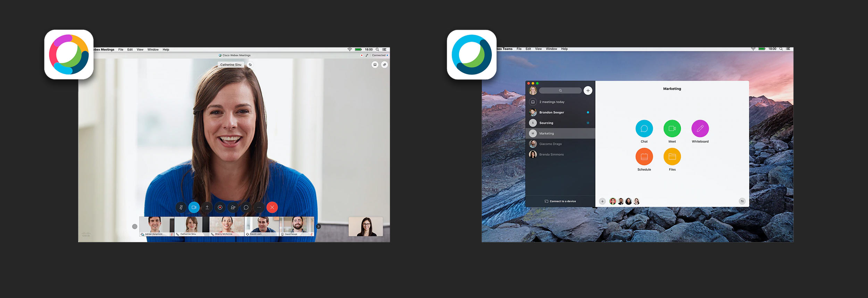Click first participant avatar in Marketing space

(x=613, y=201)
